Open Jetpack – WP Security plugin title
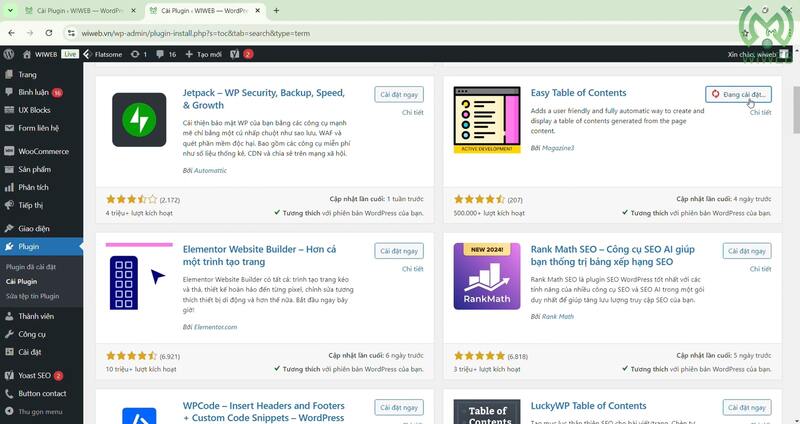 [263, 99]
